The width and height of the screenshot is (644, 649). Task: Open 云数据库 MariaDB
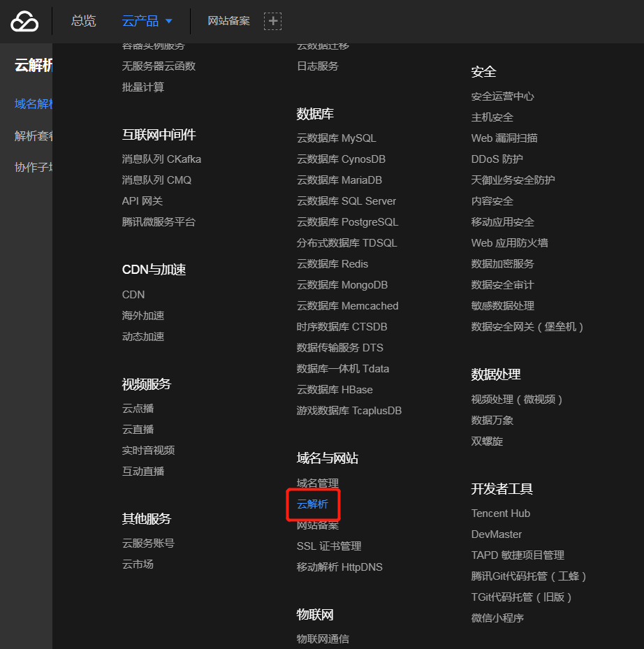point(339,180)
